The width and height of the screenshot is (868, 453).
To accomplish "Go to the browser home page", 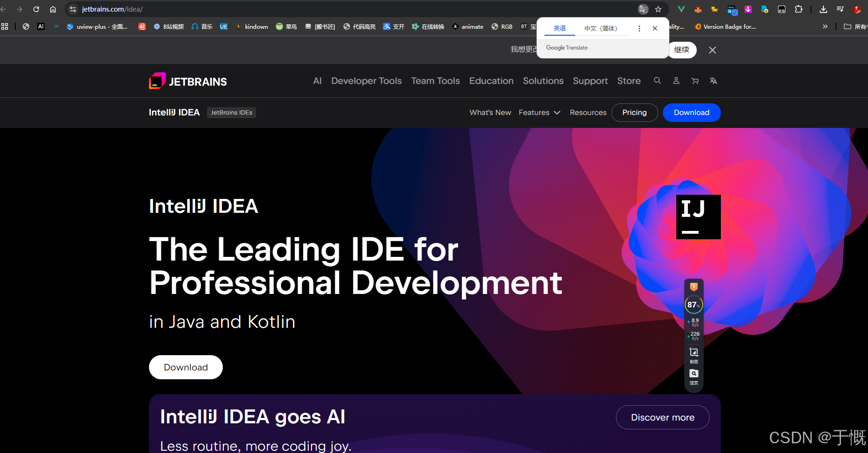I will 53,9.
